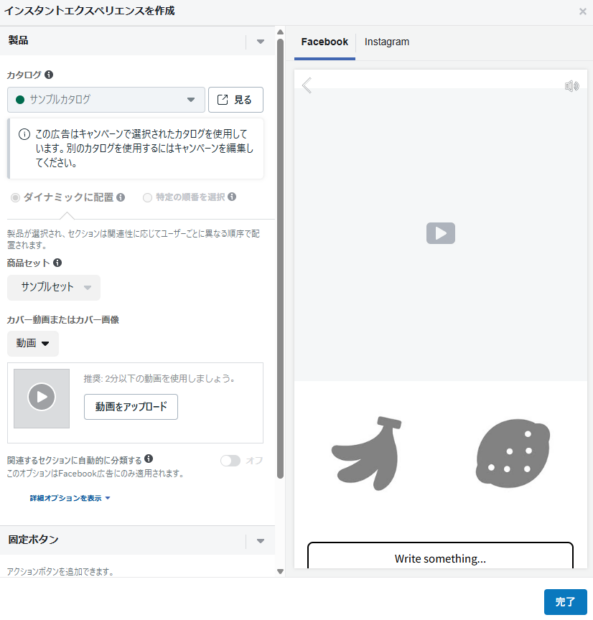Click the Write something... field
The width and height of the screenshot is (593, 620).
[x=440, y=556]
